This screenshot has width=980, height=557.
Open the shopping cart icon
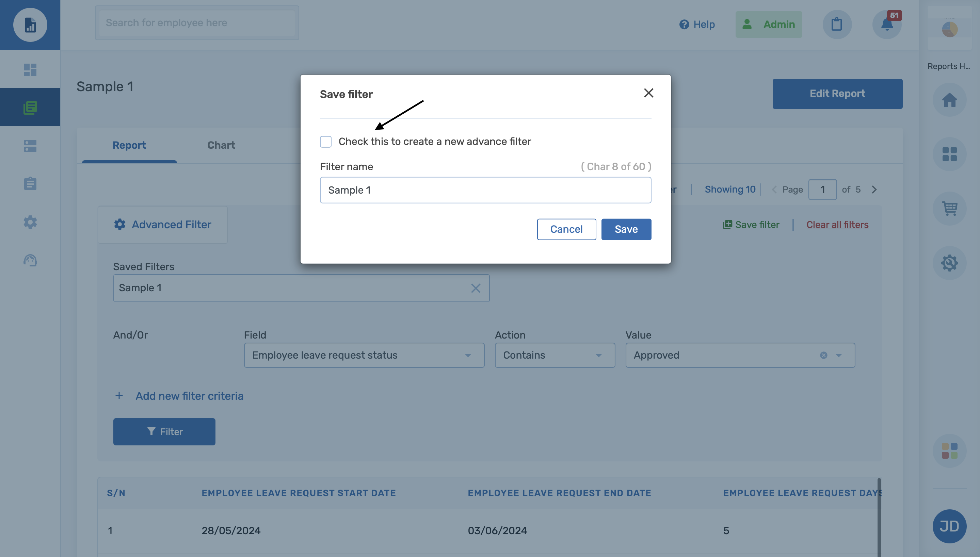(x=949, y=209)
